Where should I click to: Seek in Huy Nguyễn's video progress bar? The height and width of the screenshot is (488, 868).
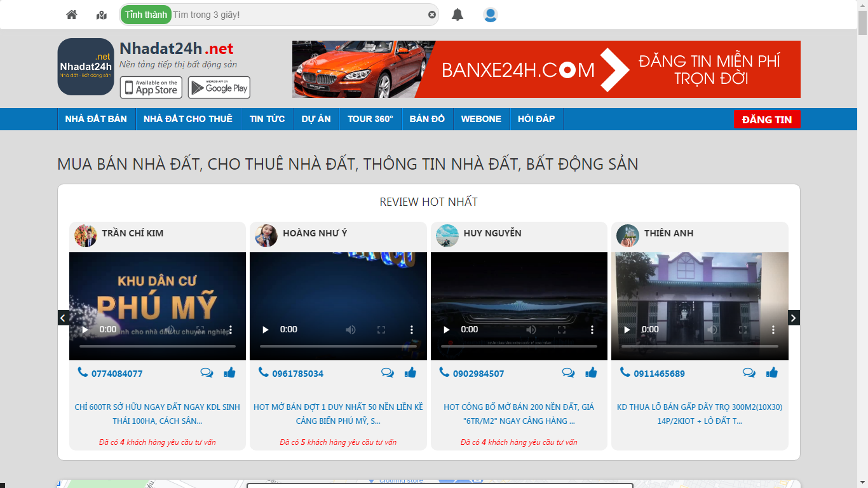[x=519, y=346]
